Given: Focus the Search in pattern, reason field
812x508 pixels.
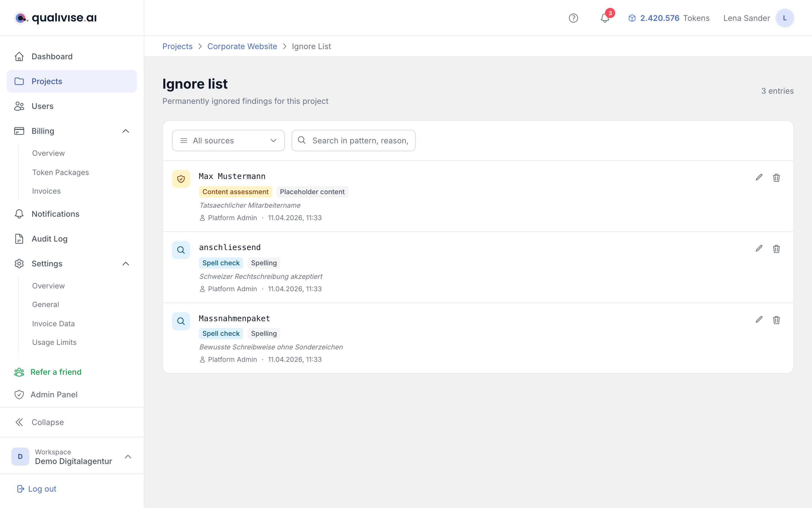Looking at the screenshot, I should (x=353, y=141).
